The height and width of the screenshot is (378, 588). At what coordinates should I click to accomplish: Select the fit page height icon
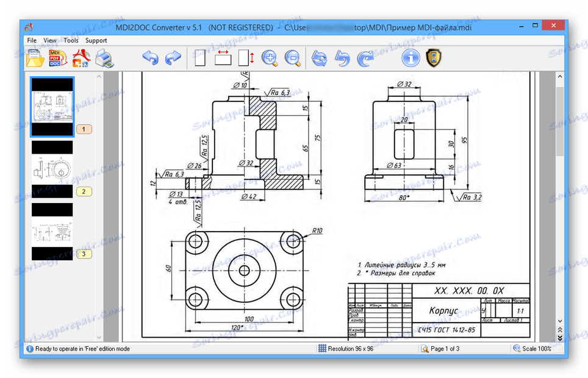pos(246,58)
